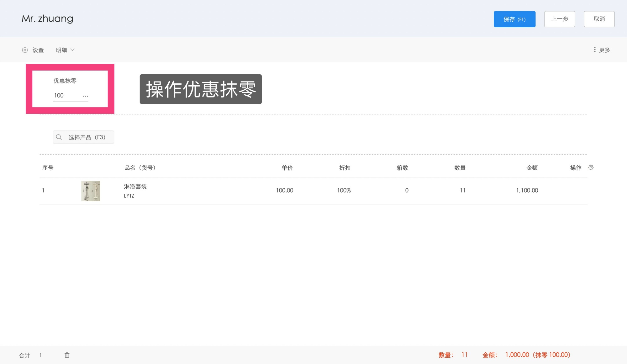Viewport: 627px width, 364px height.
Task: Open the table column settings gear
Action: click(591, 167)
